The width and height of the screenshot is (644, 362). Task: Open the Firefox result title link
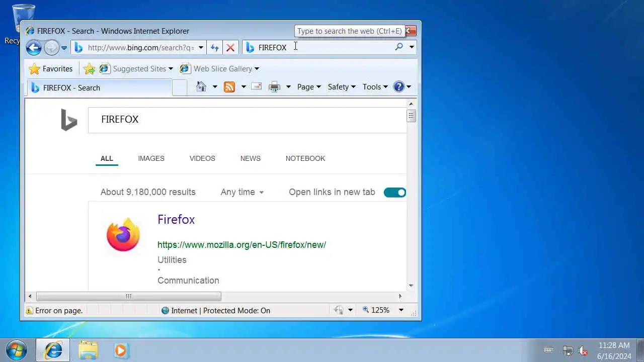tap(176, 219)
